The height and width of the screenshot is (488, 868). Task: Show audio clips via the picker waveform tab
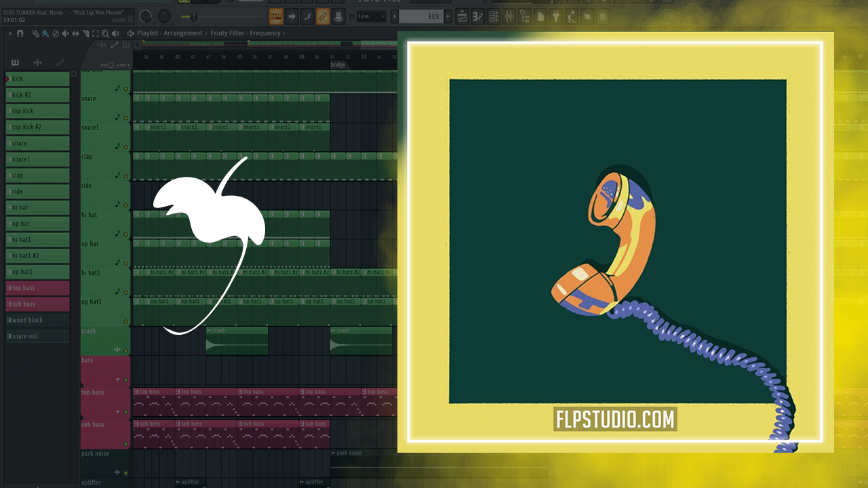point(38,62)
